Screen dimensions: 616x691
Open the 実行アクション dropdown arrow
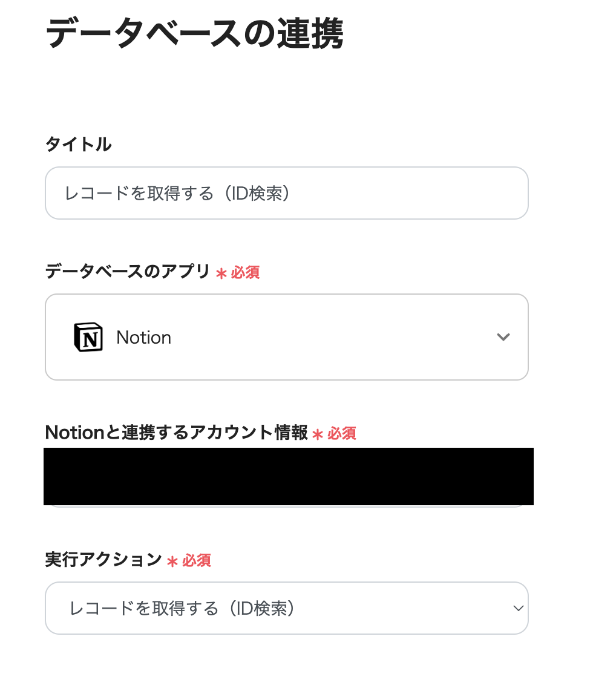[x=517, y=608]
